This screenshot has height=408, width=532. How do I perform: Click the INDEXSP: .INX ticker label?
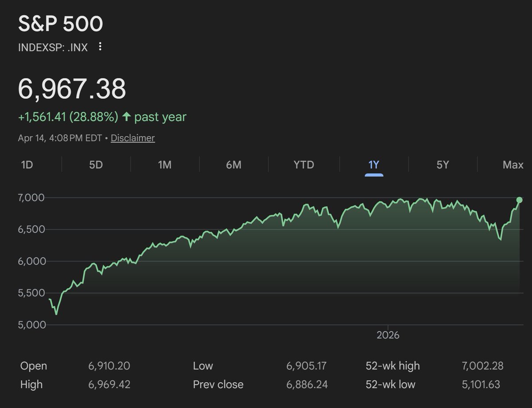(x=53, y=47)
